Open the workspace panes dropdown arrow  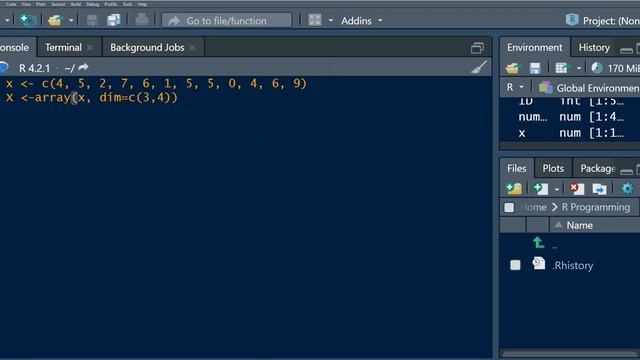331,20
